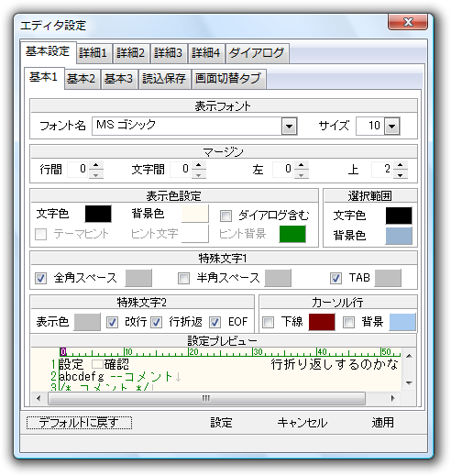Confirm with the 設定 button
The width and height of the screenshot is (451, 476).
(221, 423)
